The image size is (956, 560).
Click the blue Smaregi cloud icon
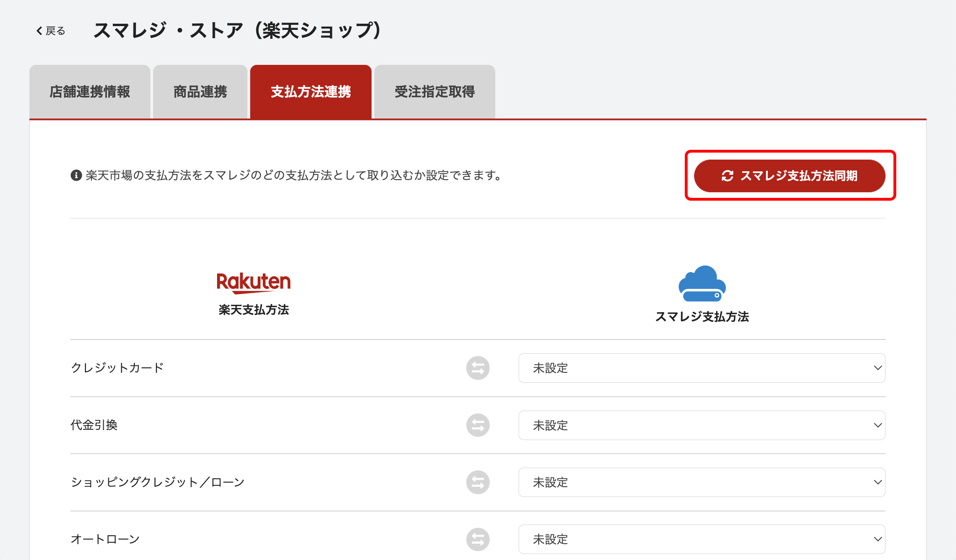tap(702, 284)
